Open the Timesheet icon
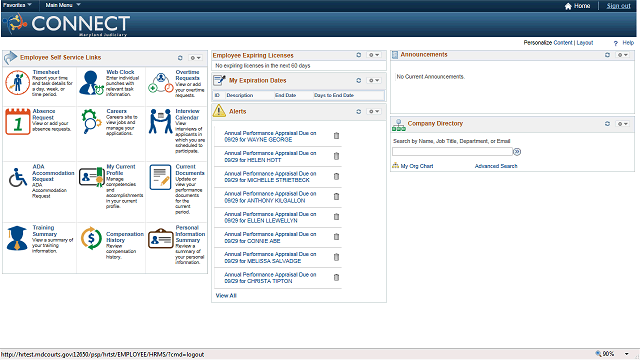This screenshot has width=640, height=360. pyautogui.click(x=17, y=83)
